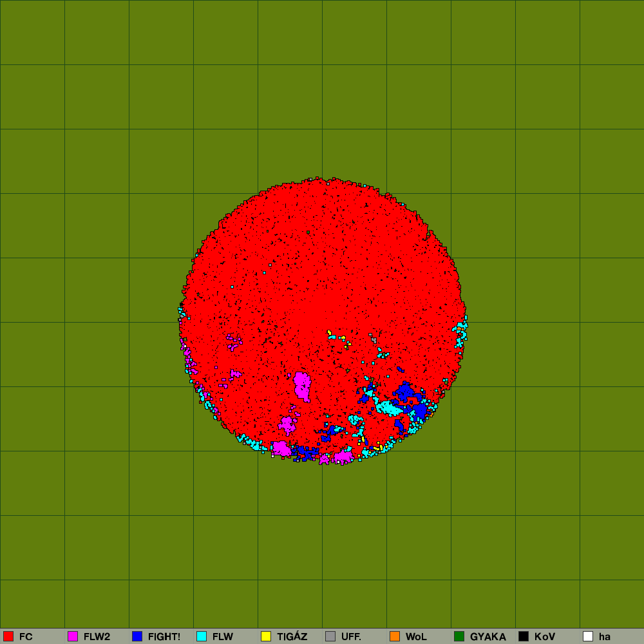This screenshot has height=644, width=644.
Task: Select the WoL legend label
Action: [x=416, y=637]
